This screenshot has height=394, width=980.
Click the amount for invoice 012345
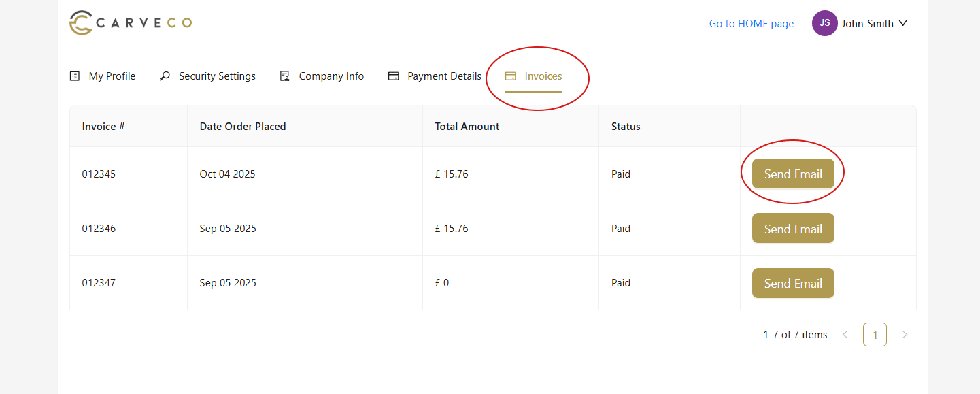[452, 174]
